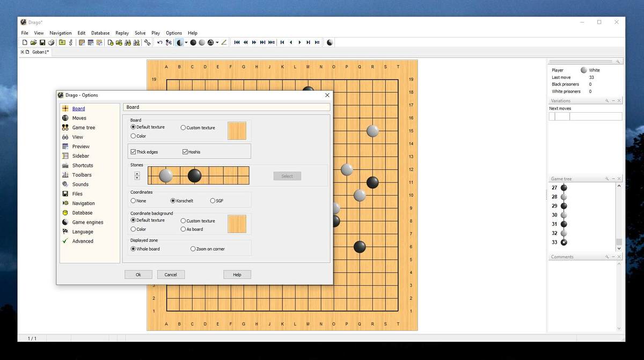Open the Database menu
Screen dimensions: 644x360
tap(100, 33)
